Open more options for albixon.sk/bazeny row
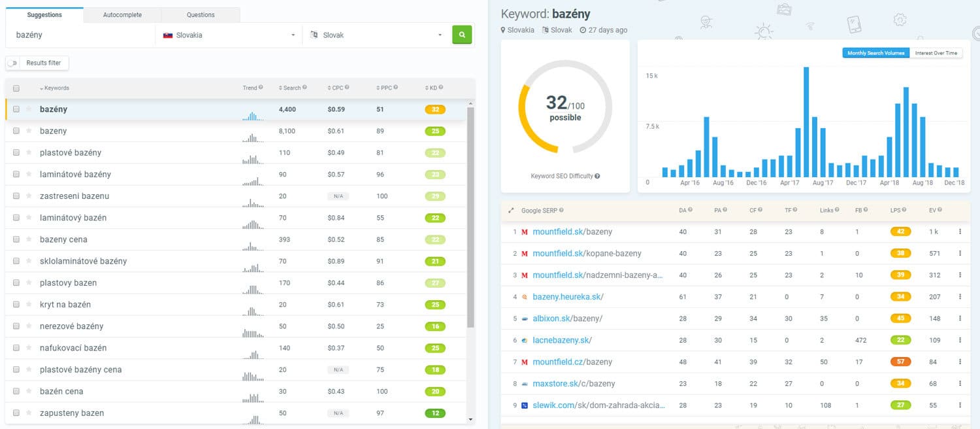 [x=960, y=318]
